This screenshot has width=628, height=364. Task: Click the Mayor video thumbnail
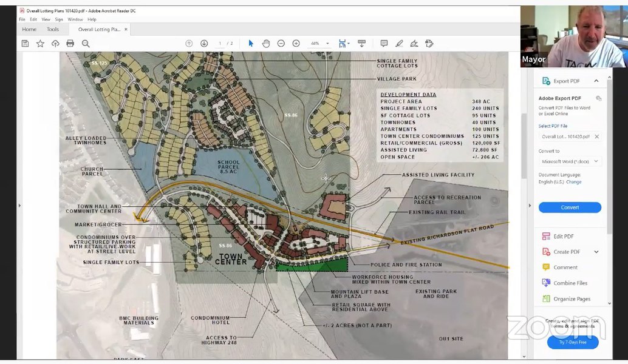[574, 36]
